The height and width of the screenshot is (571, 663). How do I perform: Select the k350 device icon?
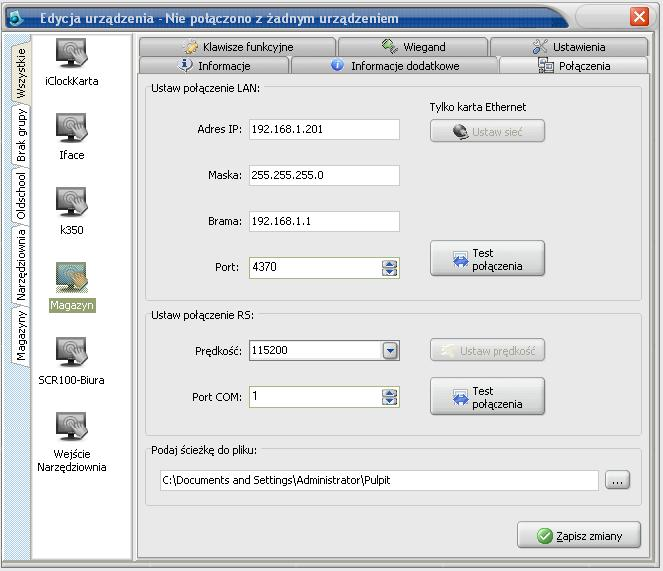[71, 211]
